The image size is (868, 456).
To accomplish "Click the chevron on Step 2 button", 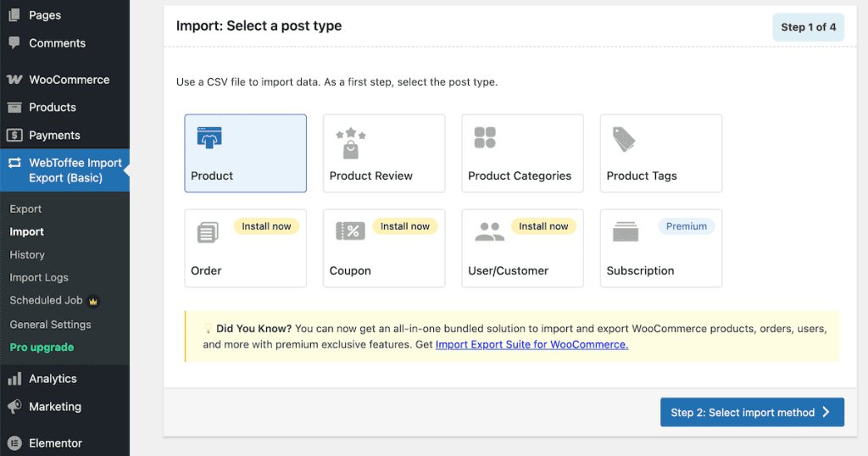I will pyautogui.click(x=826, y=412).
